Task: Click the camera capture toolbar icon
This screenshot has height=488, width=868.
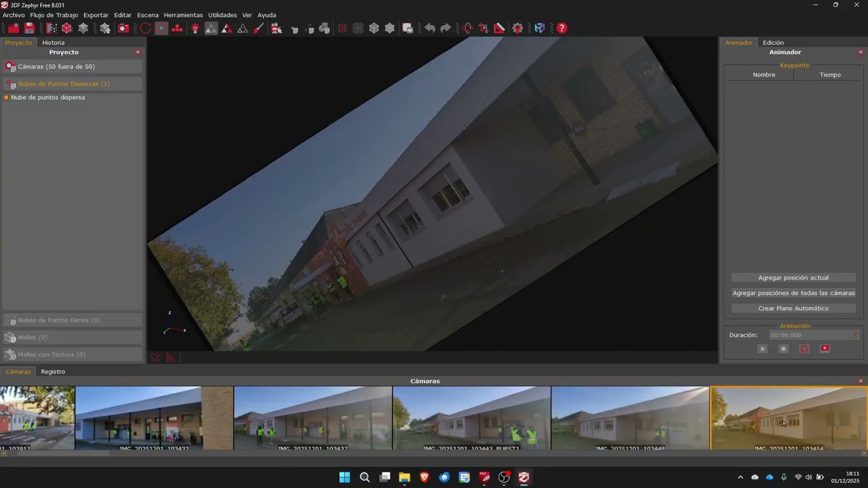Action: [x=123, y=28]
